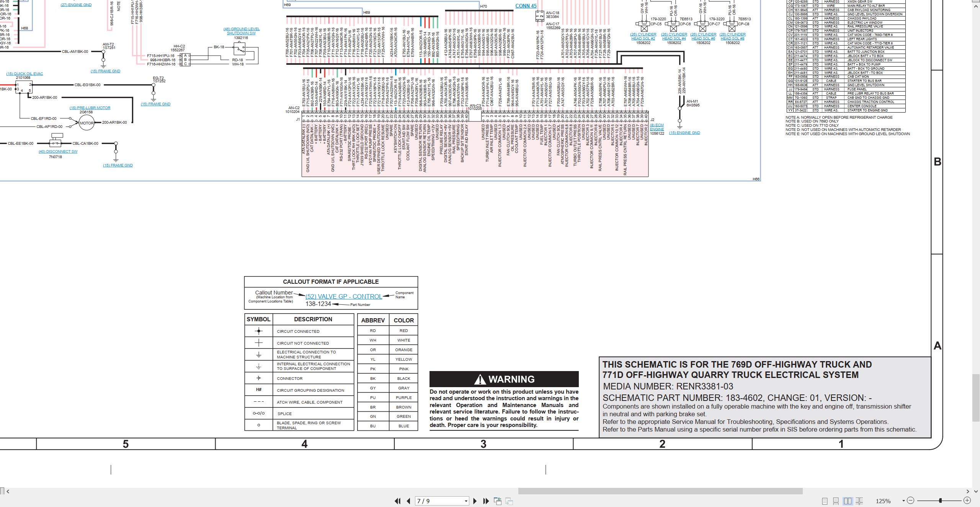Viewport: 980px width, 507px height.
Task: Click the CALLOUT FORMAT IF APPLICABLE heading
Action: pos(331,281)
